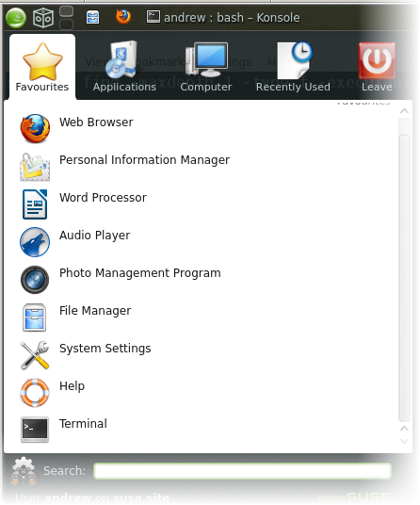
Task: Open the dice cube icon in the panel
Action: [x=43, y=18]
